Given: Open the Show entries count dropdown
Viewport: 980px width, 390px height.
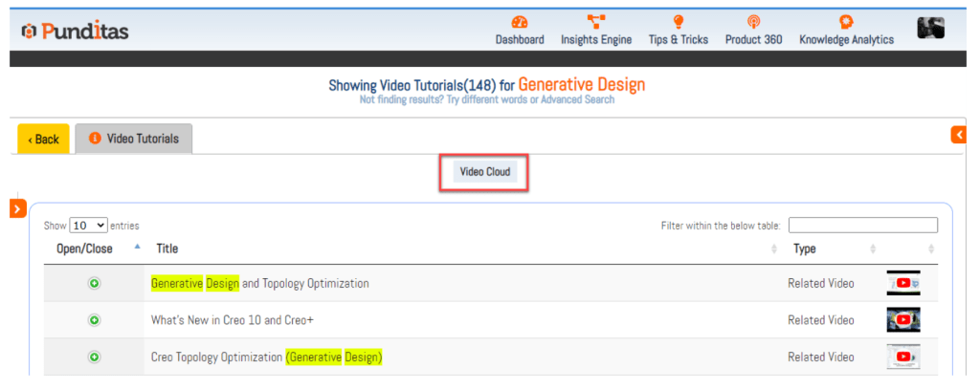Looking at the screenshot, I should coord(89,226).
